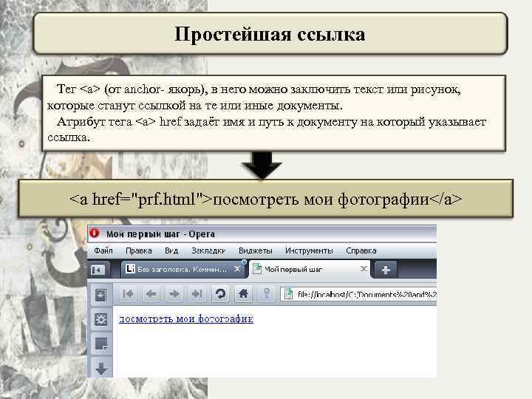Click the Opera logo in the title bar

click(95, 233)
